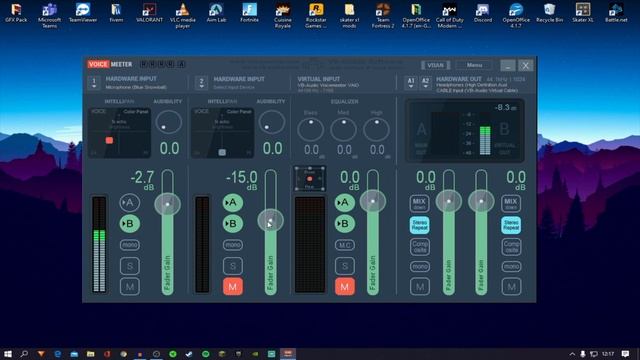
Task: Toggle Mix down on bus B
Action: [x=511, y=203]
